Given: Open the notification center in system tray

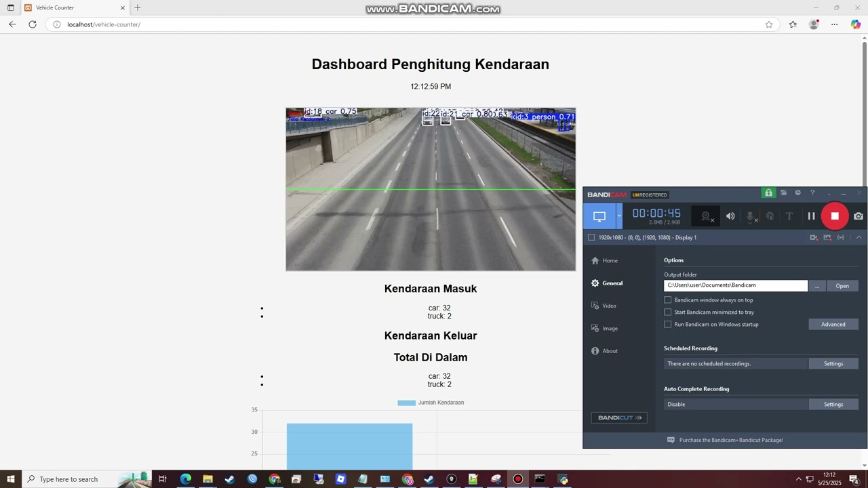Looking at the screenshot, I should pos(854,479).
